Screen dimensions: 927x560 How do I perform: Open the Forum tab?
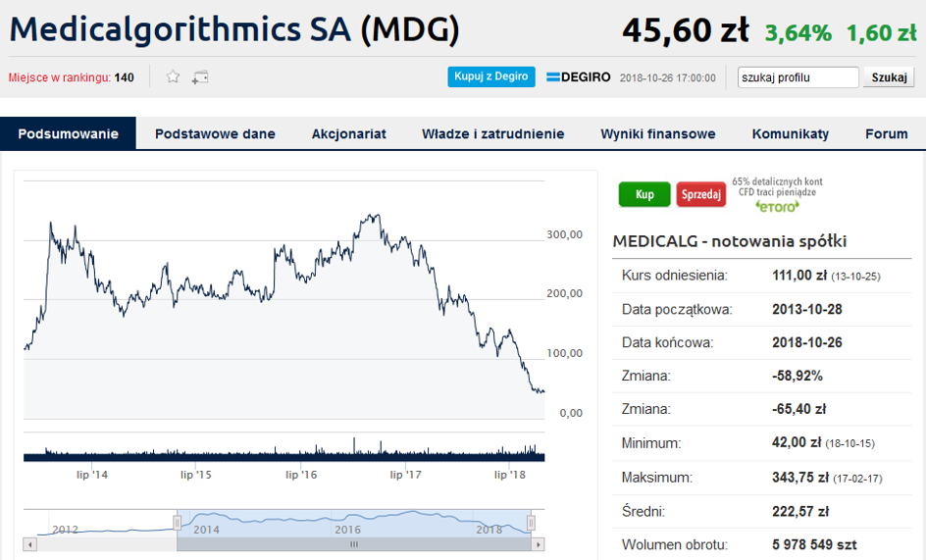886,133
